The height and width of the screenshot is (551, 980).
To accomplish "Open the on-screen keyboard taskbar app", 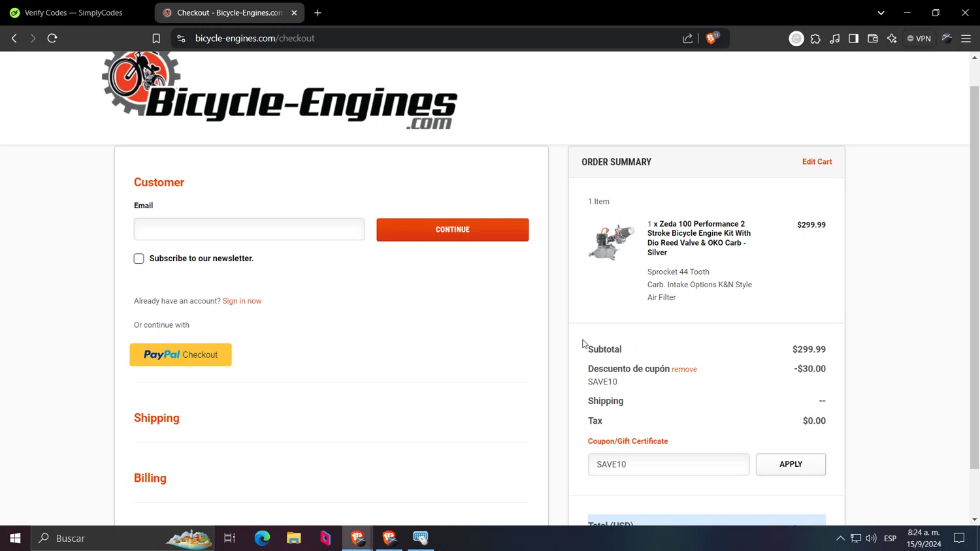I will pyautogui.click(x=421, y=538).
